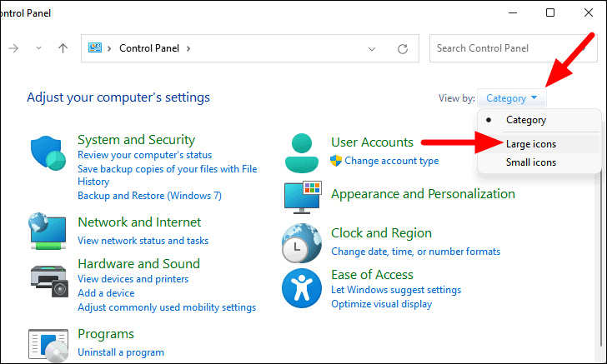Open the Ease of Access icon

[302, 288]
